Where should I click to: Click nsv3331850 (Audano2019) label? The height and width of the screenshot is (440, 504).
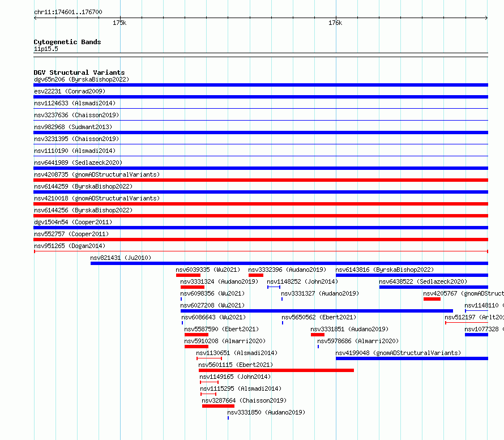266,412
